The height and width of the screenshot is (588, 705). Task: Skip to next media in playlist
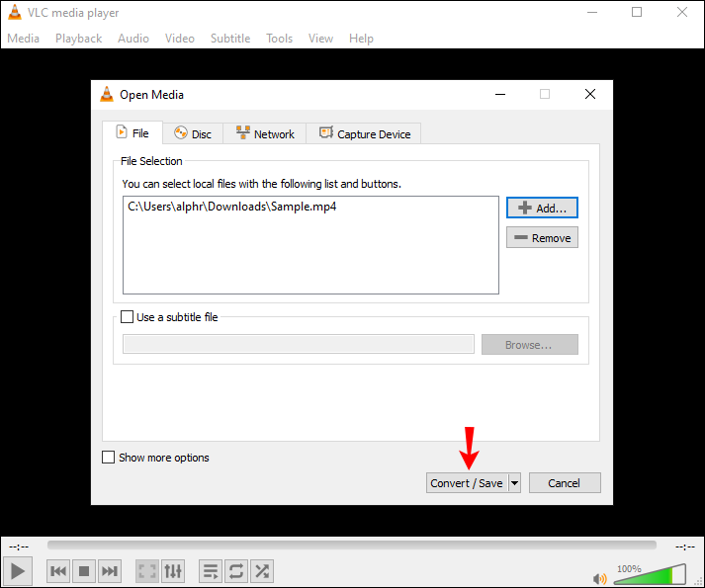(109, 571)
